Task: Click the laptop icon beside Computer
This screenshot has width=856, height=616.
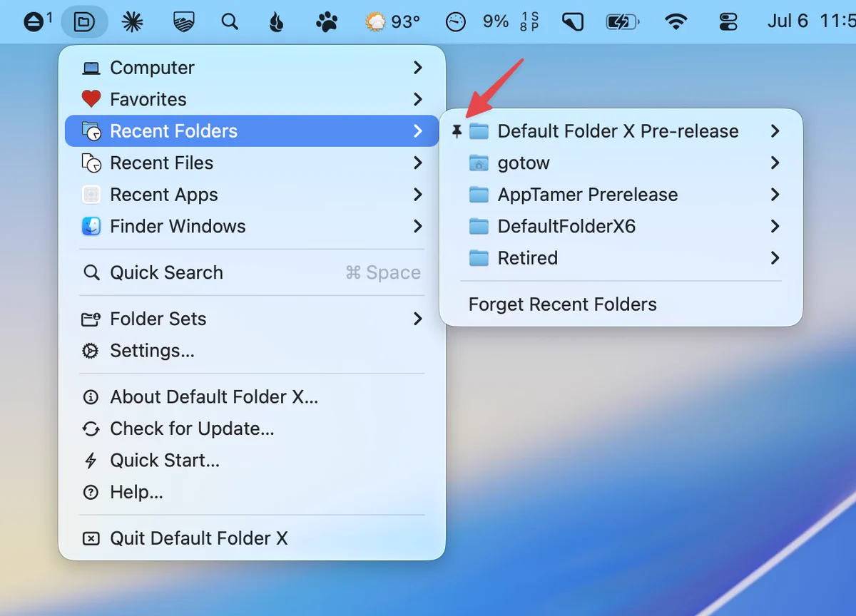Action: coord(91,68)
